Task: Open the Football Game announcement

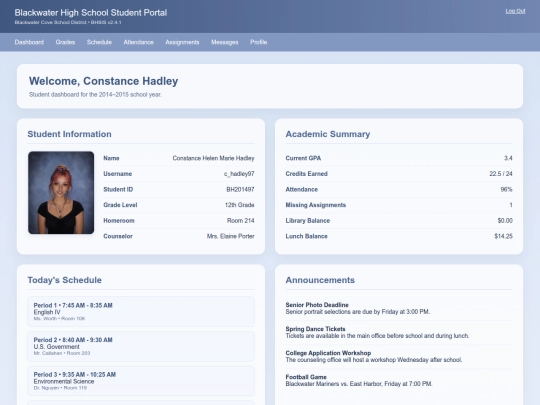Action: [398, 381]
